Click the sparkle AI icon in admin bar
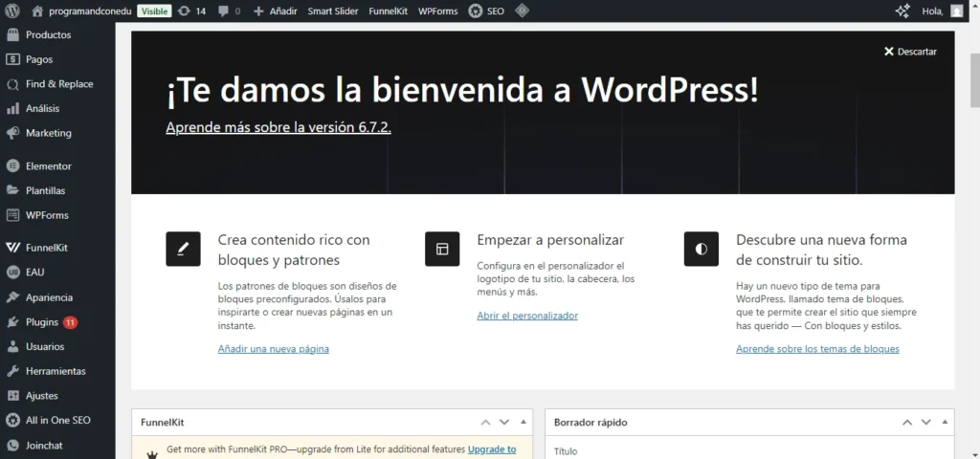 click(x=902, y=11)
